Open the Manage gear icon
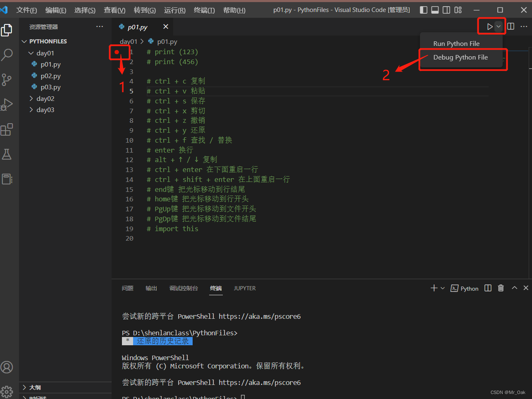532x399 pixels. [7, 391]
